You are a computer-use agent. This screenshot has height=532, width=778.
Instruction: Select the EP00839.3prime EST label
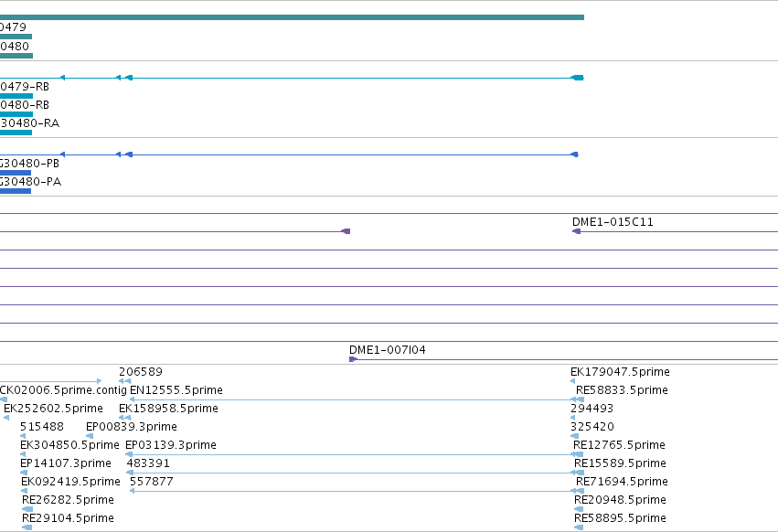point(132,427)
